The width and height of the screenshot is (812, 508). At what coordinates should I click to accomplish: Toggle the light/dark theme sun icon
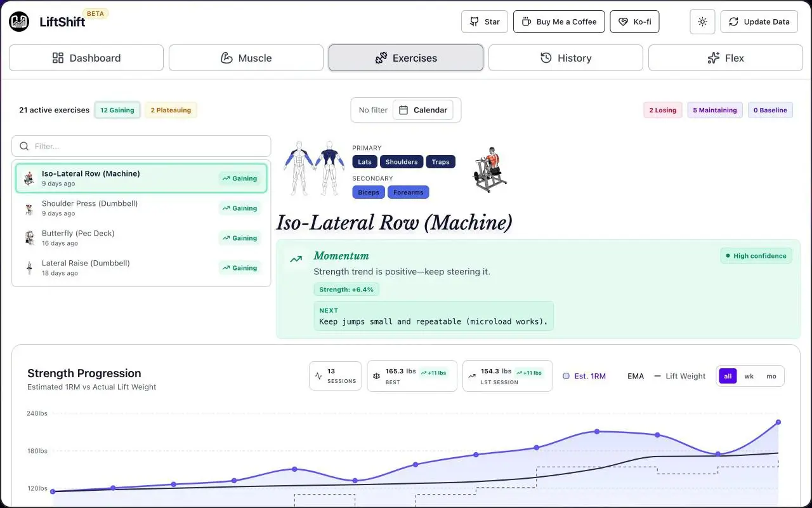tap(702, 22)
